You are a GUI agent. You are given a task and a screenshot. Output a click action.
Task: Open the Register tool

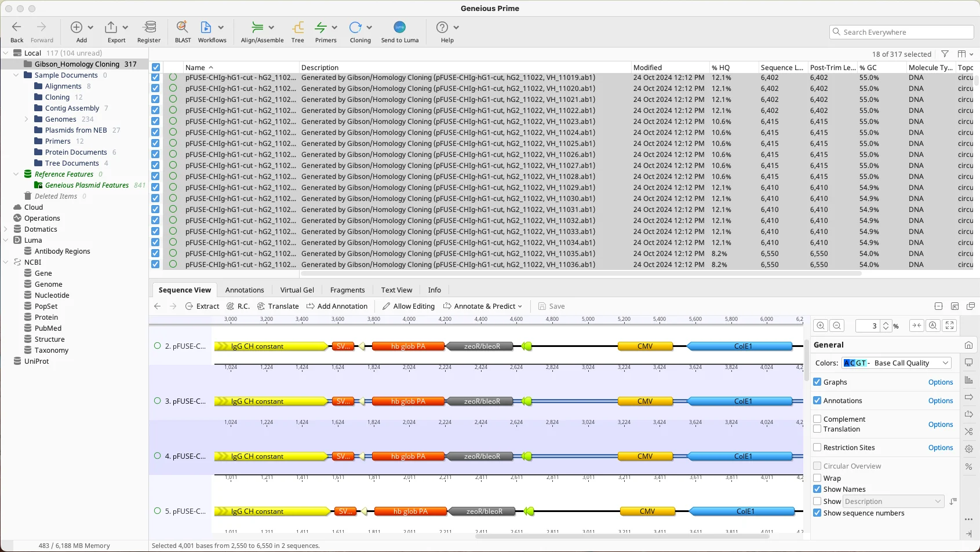coord(150,27)
